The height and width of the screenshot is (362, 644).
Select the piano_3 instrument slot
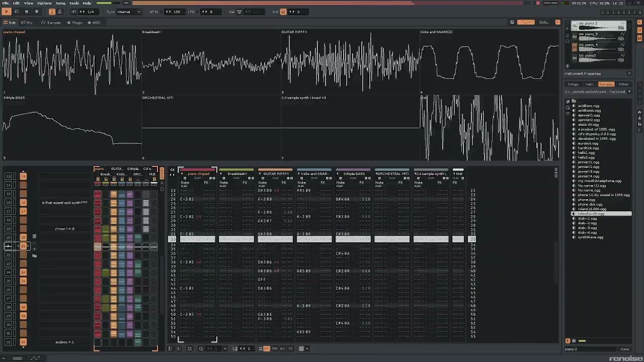click(x=599, y=37)
